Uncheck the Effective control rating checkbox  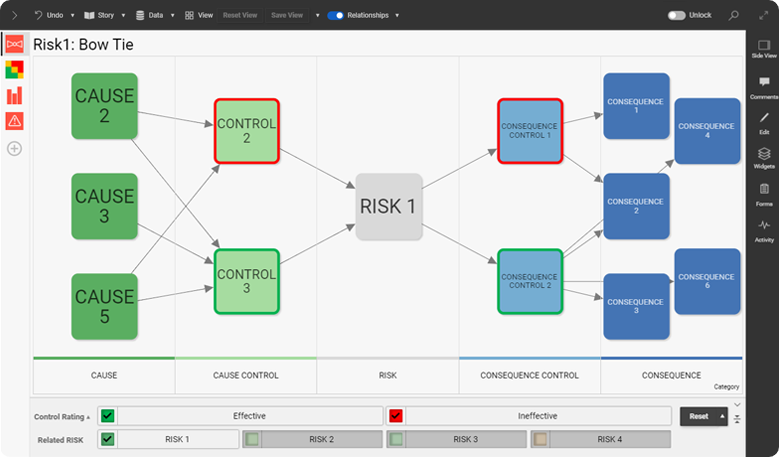(x=108, y=416)
